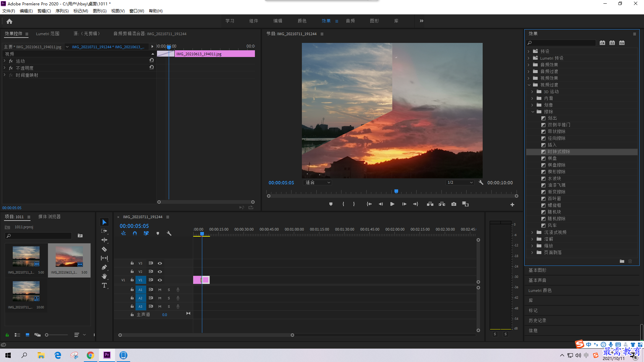The height and width of the screenshot is (362, 644).
Task: Select the Pen tool
Action: (x=104, y=267)
